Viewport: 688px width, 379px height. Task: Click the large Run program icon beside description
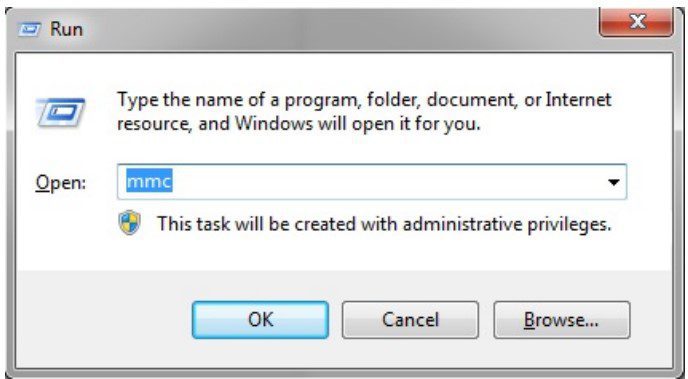pos(61,112)
